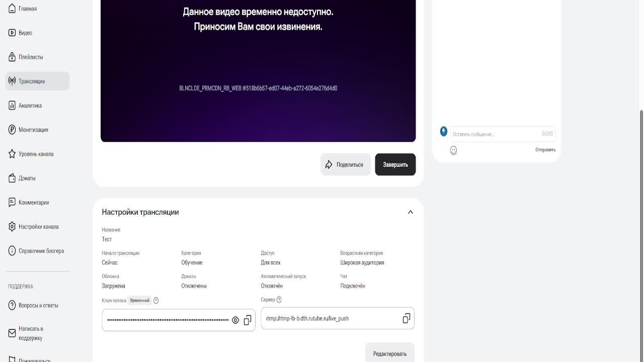Image resolution: width=644 pixels, height=362 pixels.
Task: Click the Трансляции broadcast icon
Action: coord(12,81)
